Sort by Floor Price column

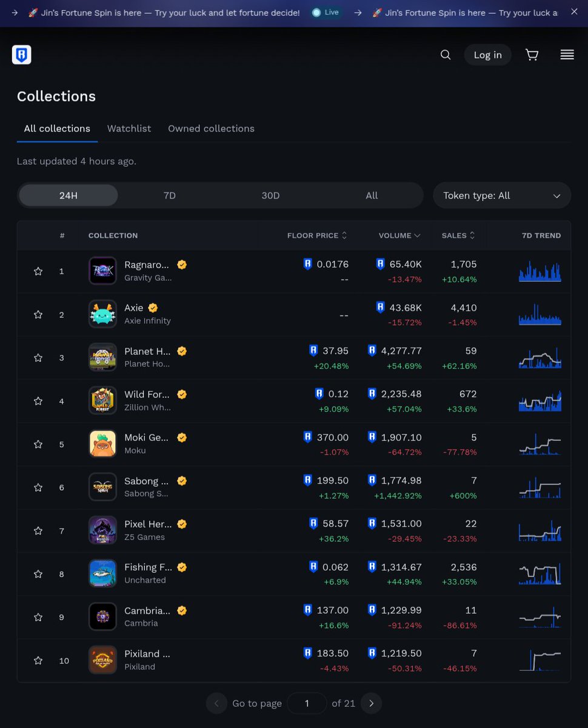pyautogui.click(x=317, y=235)
